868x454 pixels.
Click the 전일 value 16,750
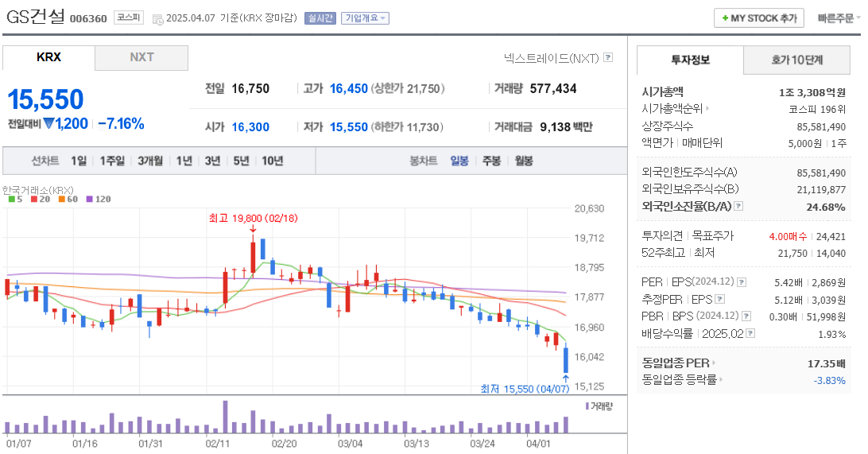pos(250,88)
